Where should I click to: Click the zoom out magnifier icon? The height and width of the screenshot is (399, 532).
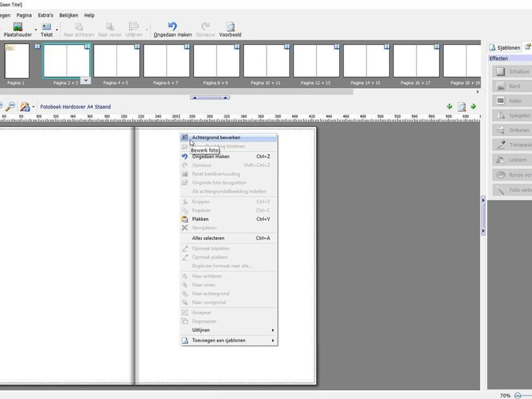[11, 106]
